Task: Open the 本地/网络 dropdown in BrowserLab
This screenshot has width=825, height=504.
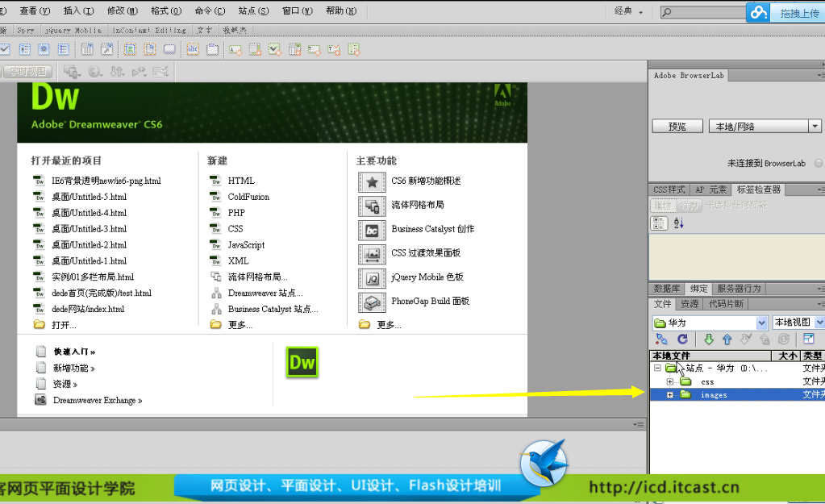Action: [815, 127]
